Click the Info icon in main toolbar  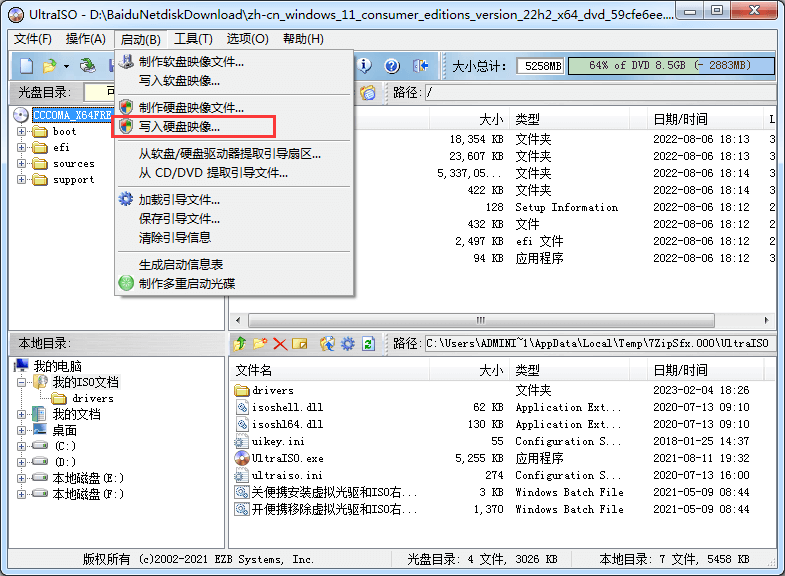point(365,66)
